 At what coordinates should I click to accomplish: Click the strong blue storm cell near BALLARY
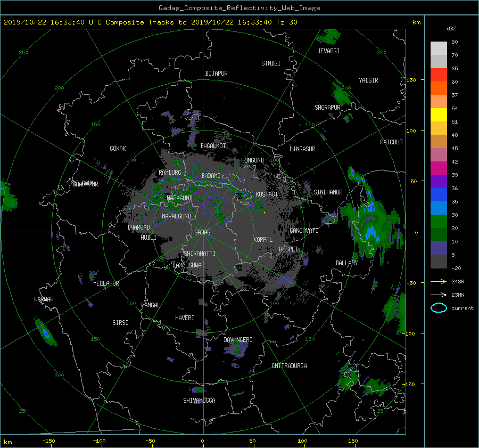[x=371, y=233]
